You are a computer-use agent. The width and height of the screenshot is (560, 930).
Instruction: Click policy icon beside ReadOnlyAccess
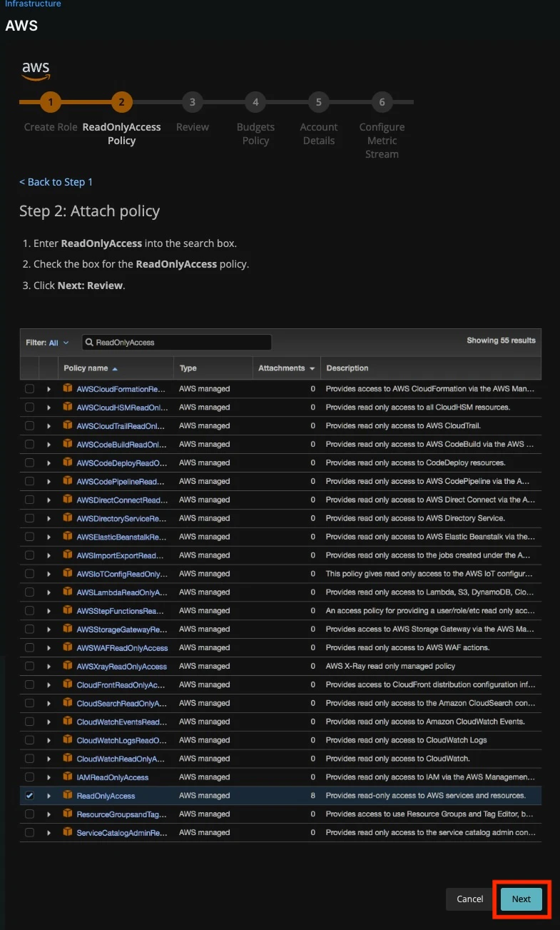(68, 795)
